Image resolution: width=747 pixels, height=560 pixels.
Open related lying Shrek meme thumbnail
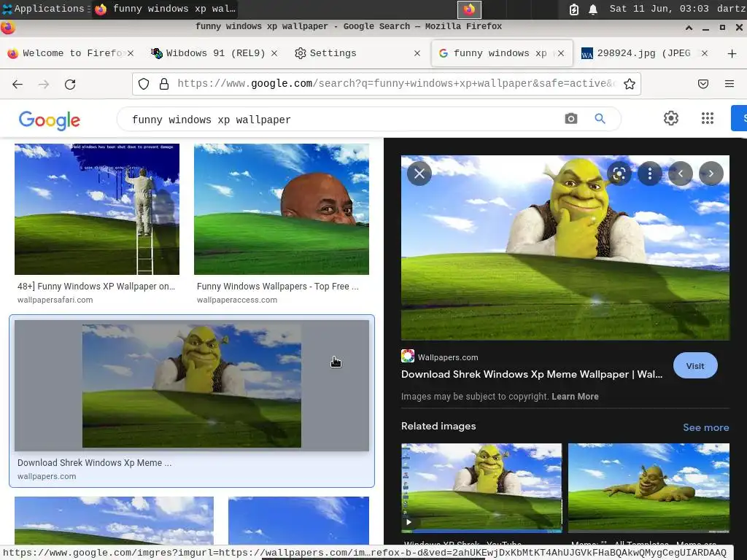point(649,488)
